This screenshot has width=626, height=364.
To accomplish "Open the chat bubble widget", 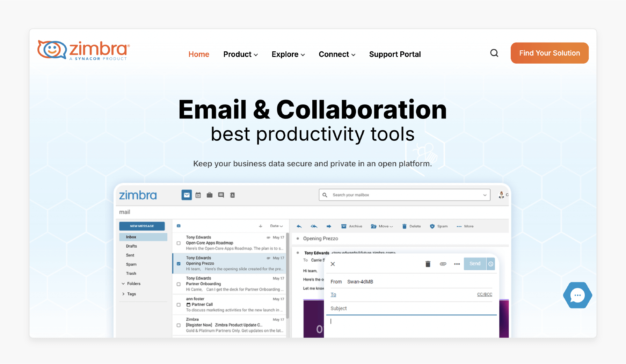I will pos(577,295).
